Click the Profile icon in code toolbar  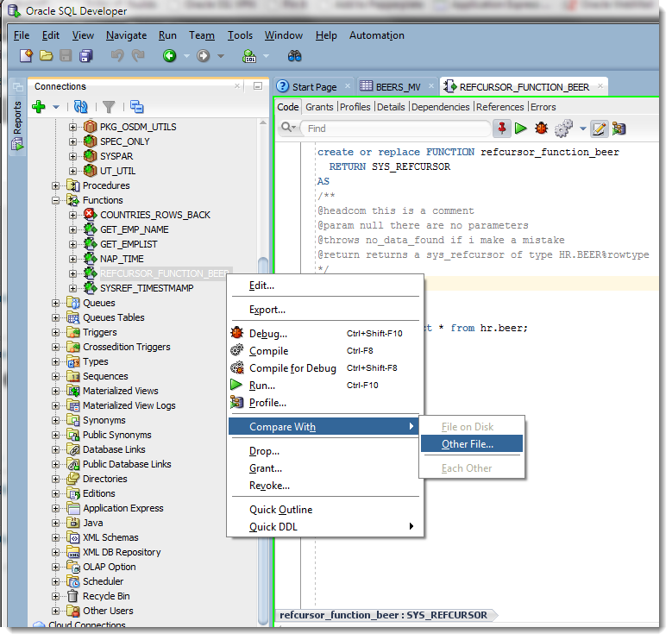(619, 129)
